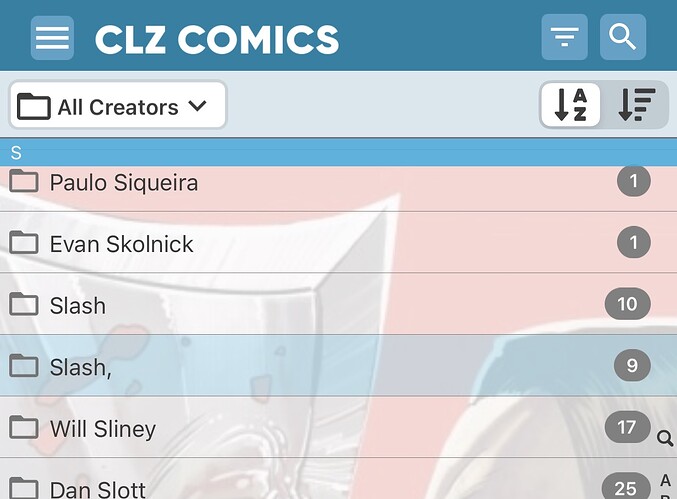The image size is (677, 499).
Task: Open the Slash creator folder
Action: pyautogui.click(x=78, y=305)
